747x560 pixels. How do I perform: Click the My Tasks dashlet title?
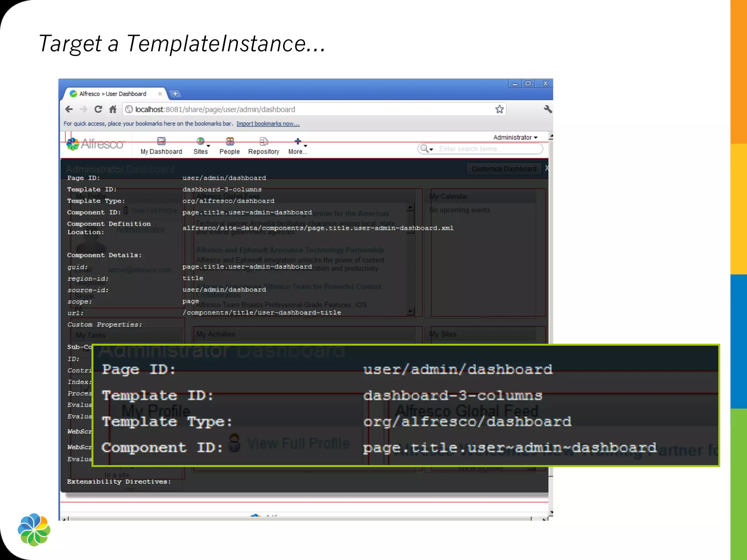[x=91, y=335]
